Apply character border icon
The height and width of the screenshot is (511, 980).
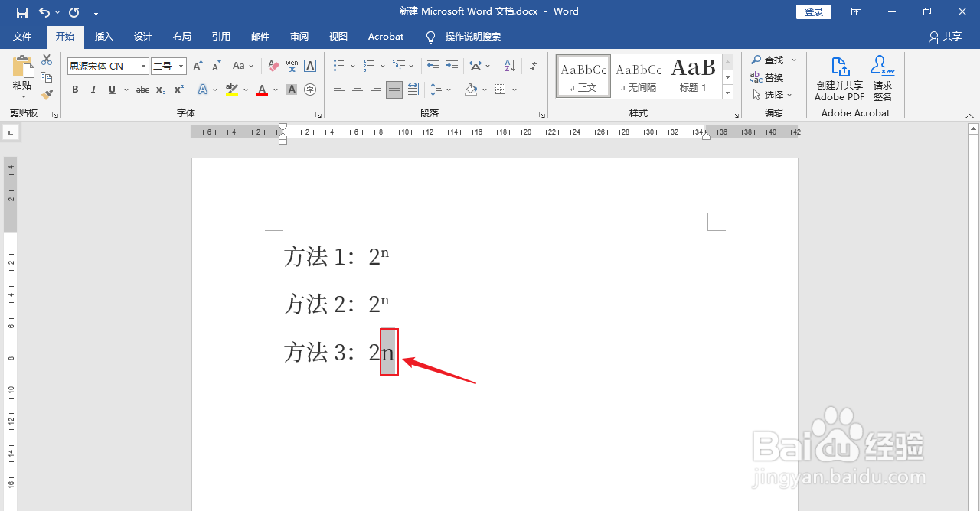tap(310, 67)
